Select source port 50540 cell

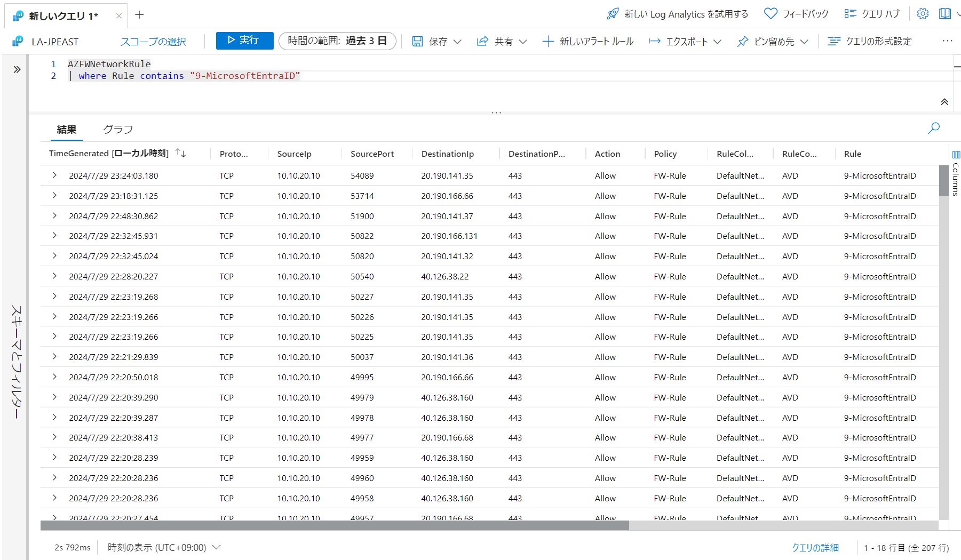coord(362,276)
